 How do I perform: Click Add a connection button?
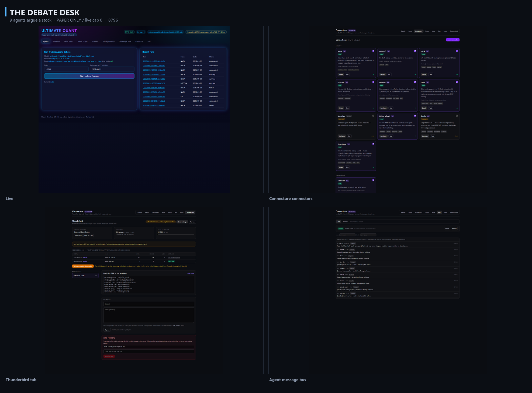(x=453, y=40)
